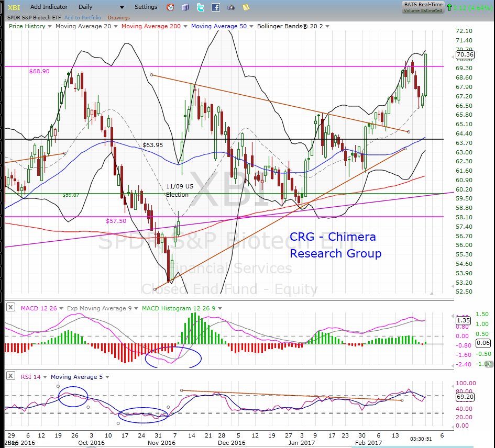Expand the Exp Moving Average 9 options

[136, 308]
